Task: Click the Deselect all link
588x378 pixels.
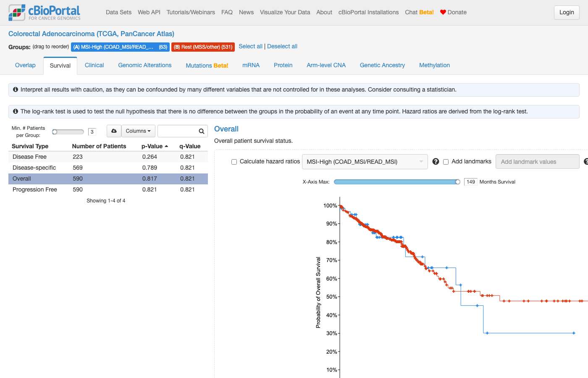Action: tap(282, 46)
